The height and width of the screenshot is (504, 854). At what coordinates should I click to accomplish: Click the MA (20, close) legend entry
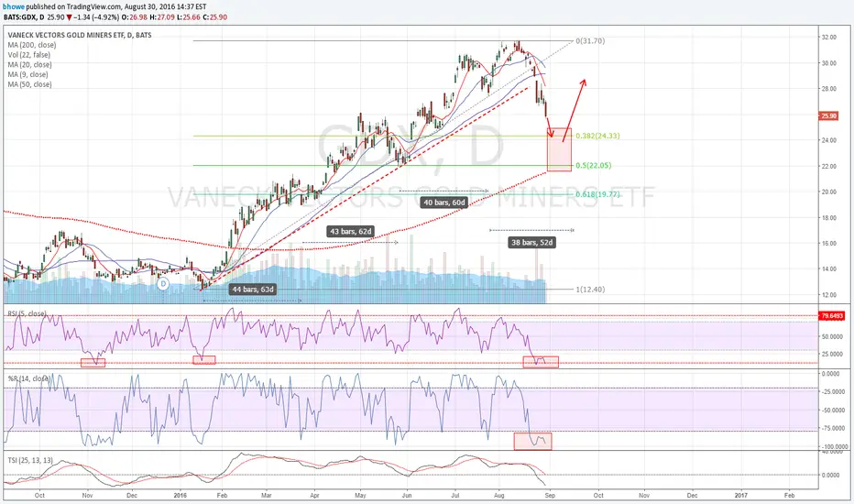click(x=30, y=65)
